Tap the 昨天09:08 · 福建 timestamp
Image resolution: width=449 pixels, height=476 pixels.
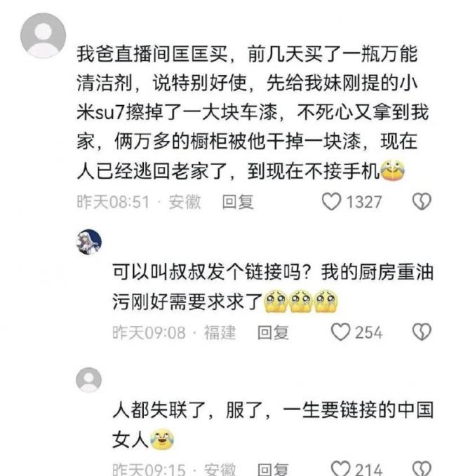pyautogui.click(x=174, y=332)
